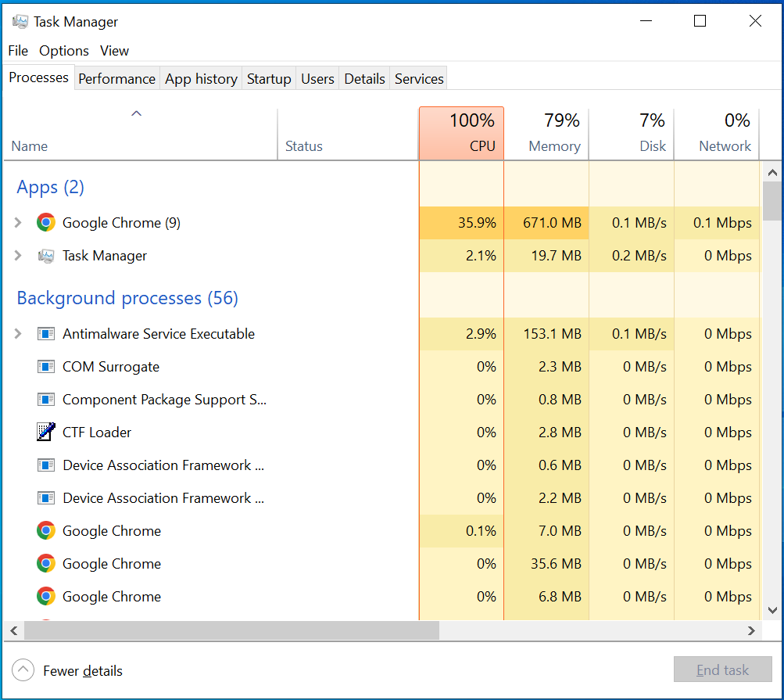
Task: Click the Antimalware Service Executable icon
Action: click(46, 334)
